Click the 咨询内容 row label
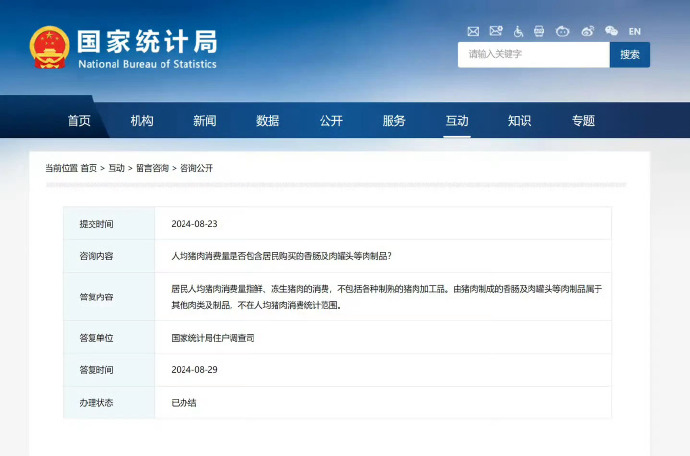The width and height of the screenshot is (690, 456). click(96, 256)
